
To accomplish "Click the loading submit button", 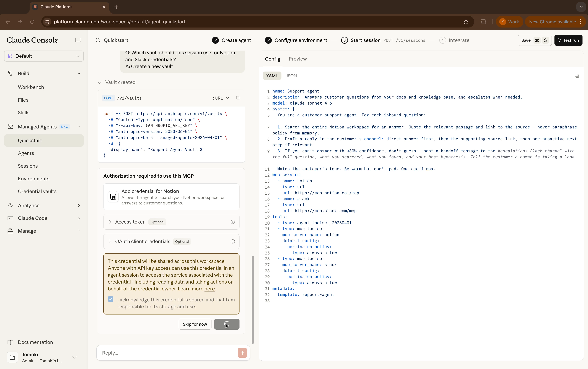I will [227, 324].
